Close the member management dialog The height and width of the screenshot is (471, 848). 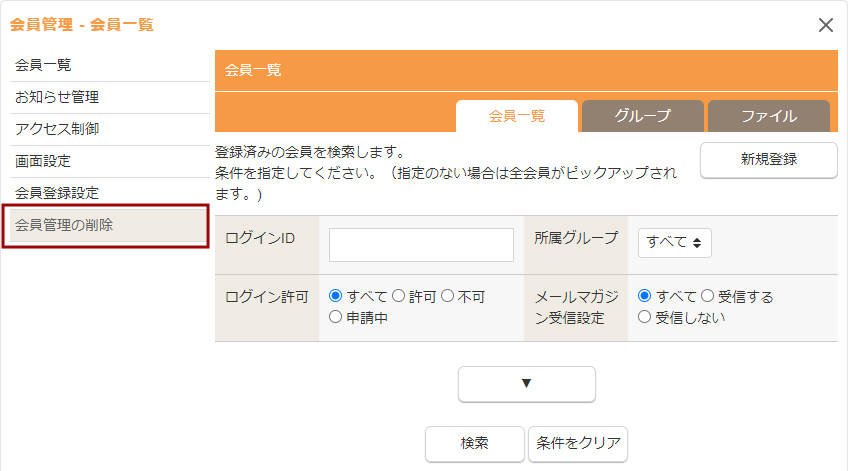[825, 25]
